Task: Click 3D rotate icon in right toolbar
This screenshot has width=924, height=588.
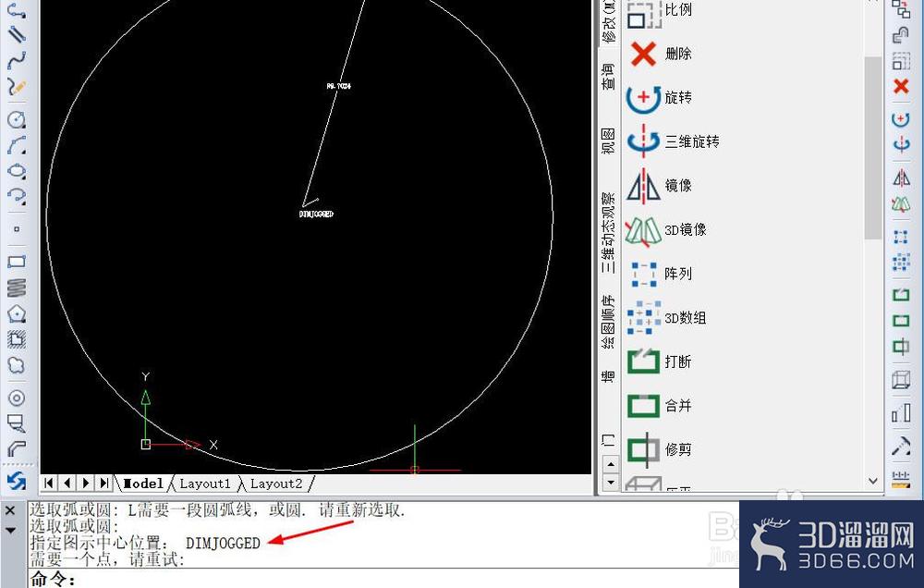Action: coord(901,144)
